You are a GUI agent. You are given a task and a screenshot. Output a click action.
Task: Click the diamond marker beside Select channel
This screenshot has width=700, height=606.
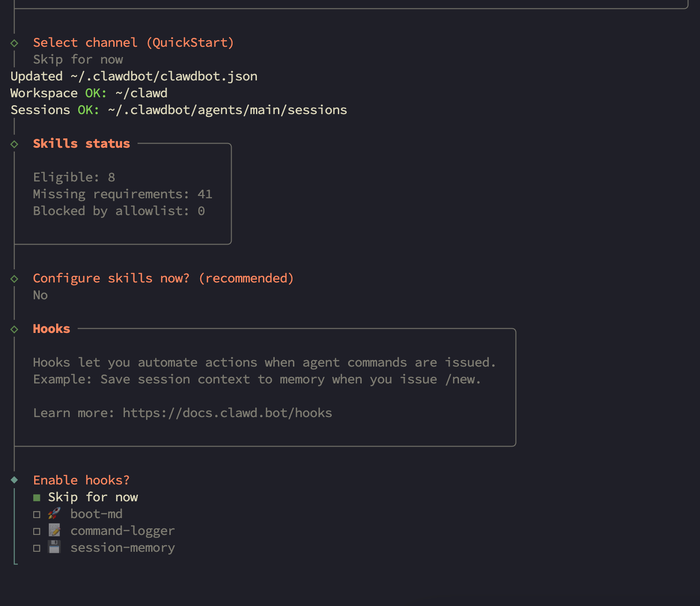pyautogui.click(x=15, y=43)
